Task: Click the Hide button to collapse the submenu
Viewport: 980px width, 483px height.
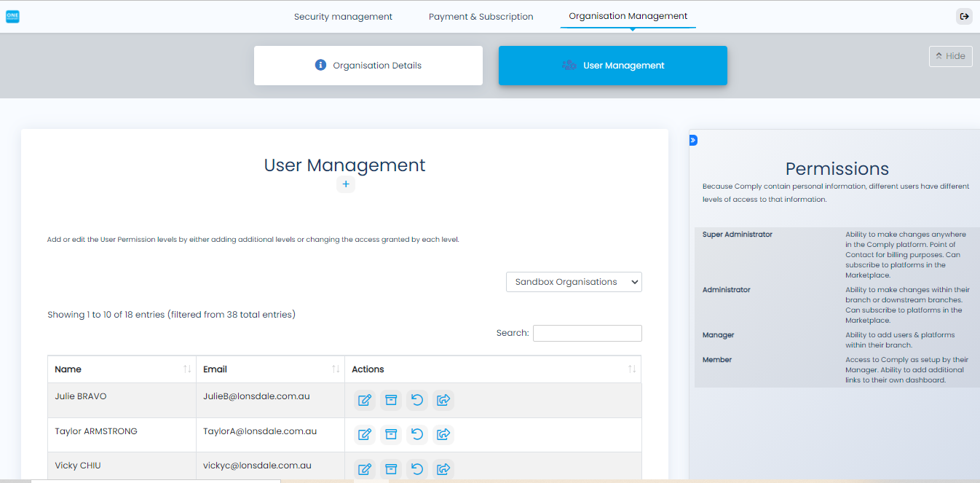Action: (x=951, y=56)
